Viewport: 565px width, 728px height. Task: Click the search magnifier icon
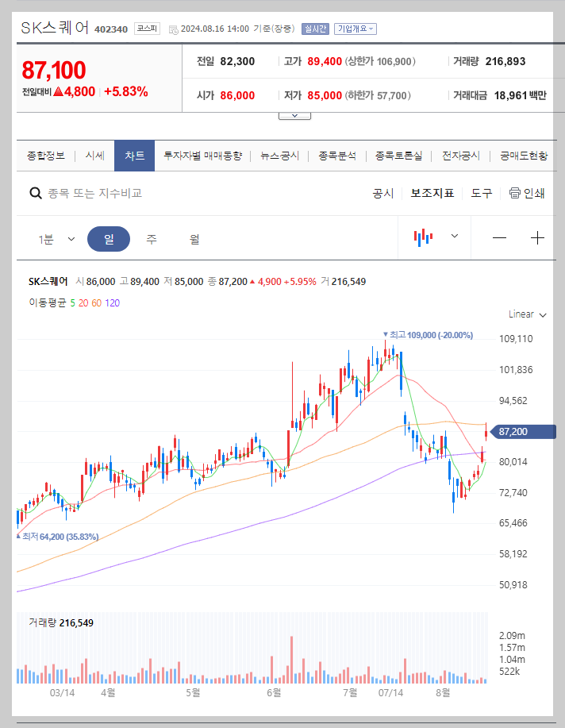[36, 193]
